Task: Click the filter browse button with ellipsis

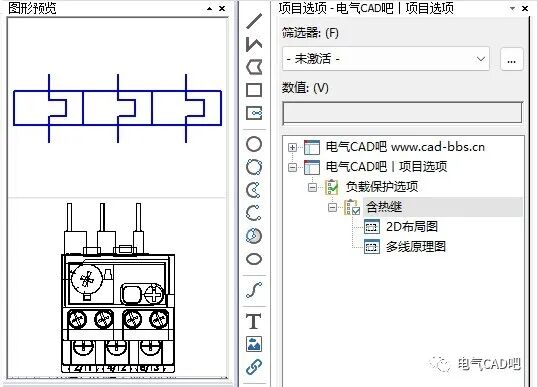Action: coord(511,59)
